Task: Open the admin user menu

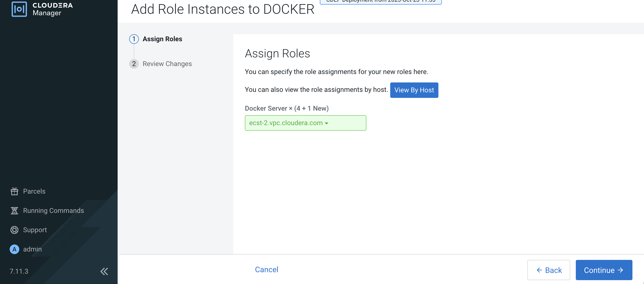Action: click(32, 249)
